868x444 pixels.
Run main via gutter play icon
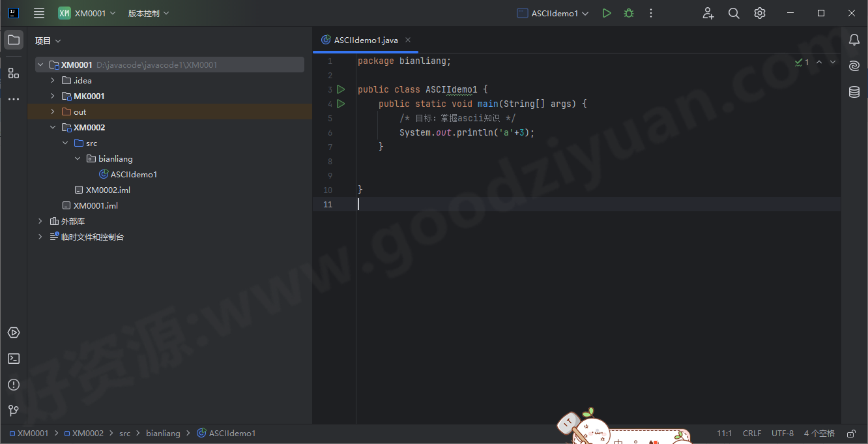click(x=341, y=103)
